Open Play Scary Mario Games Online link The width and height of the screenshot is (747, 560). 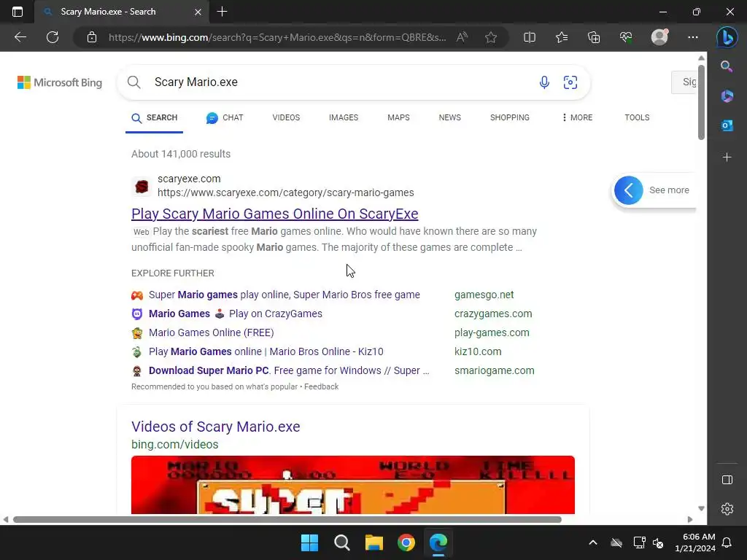click(275, 214)
